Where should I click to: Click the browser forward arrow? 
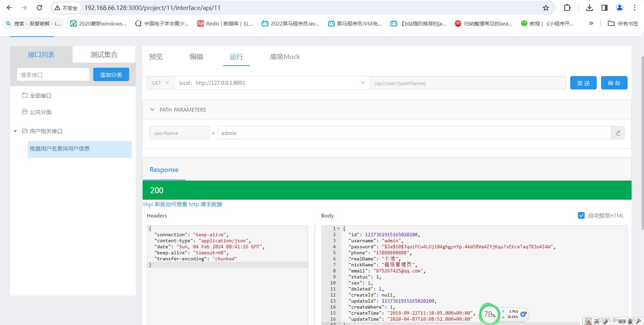point(24,7)
